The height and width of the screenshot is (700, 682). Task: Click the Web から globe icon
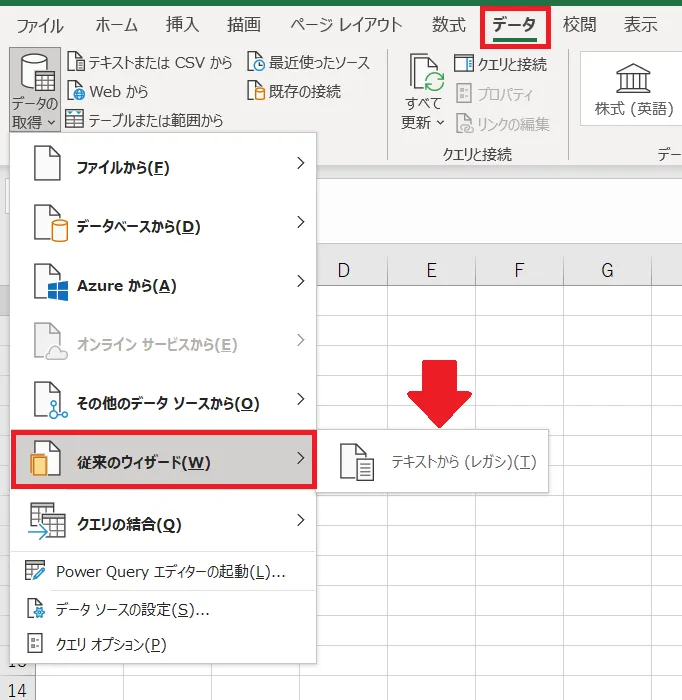pyautogui.click(x=76, y=91)
